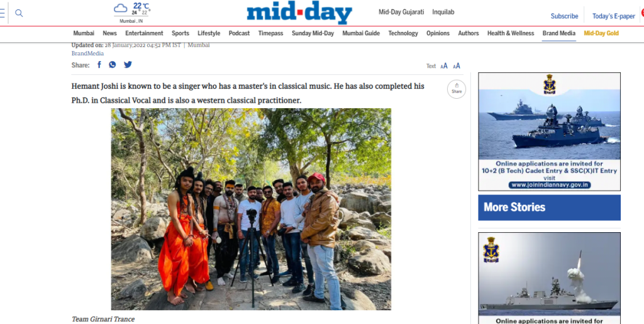Open the hamburger menu icon
The width and height of the screenshot is (644, 324).
[x=2, y=13]
